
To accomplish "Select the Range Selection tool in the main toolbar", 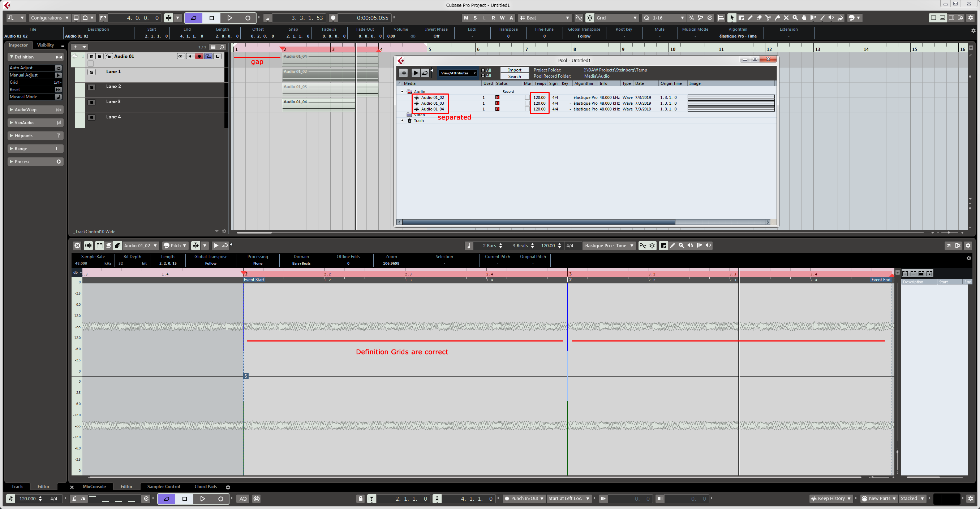I will pyautogui.click(x=741, y=18).
